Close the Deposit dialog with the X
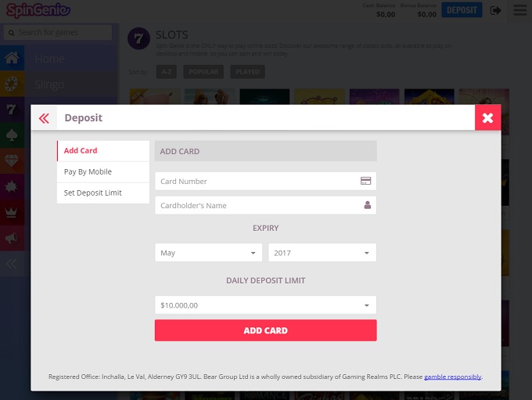 point(487,117)
